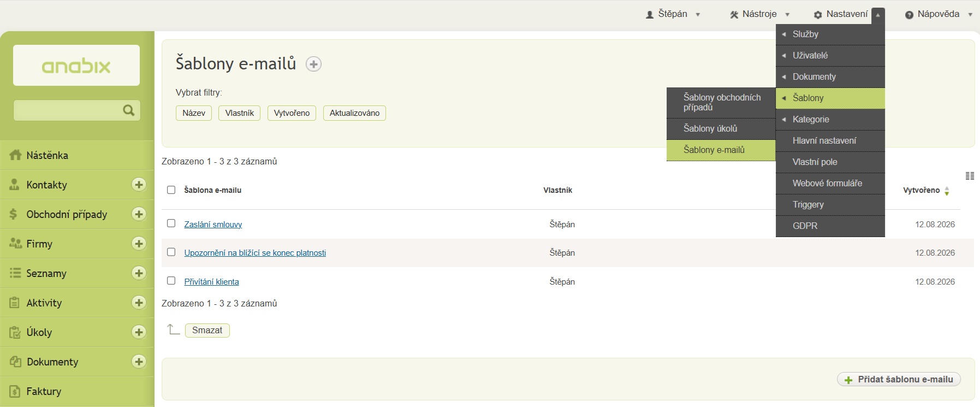Click the sidebar search input field
Screen dimensions: 980x407
point(68,110)
